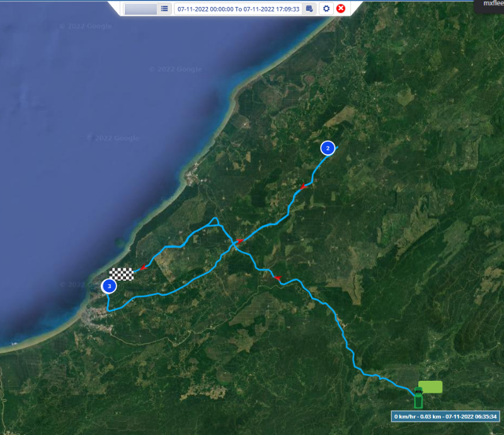This screenshot has width=504, height=435.
Task: Click the blurred vehicle selector field
Action: [140, 9]
